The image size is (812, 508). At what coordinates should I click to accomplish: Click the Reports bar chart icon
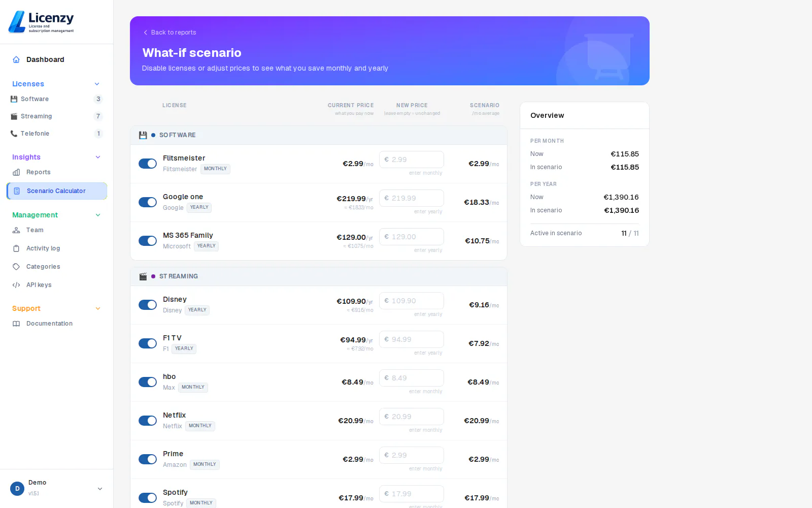coord(16,172)
